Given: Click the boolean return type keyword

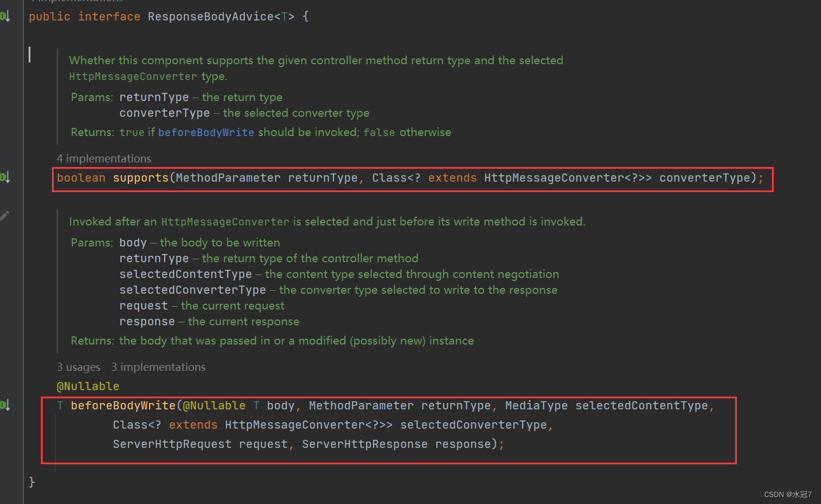Looking at the screenshot, I should tap(81, 178).
